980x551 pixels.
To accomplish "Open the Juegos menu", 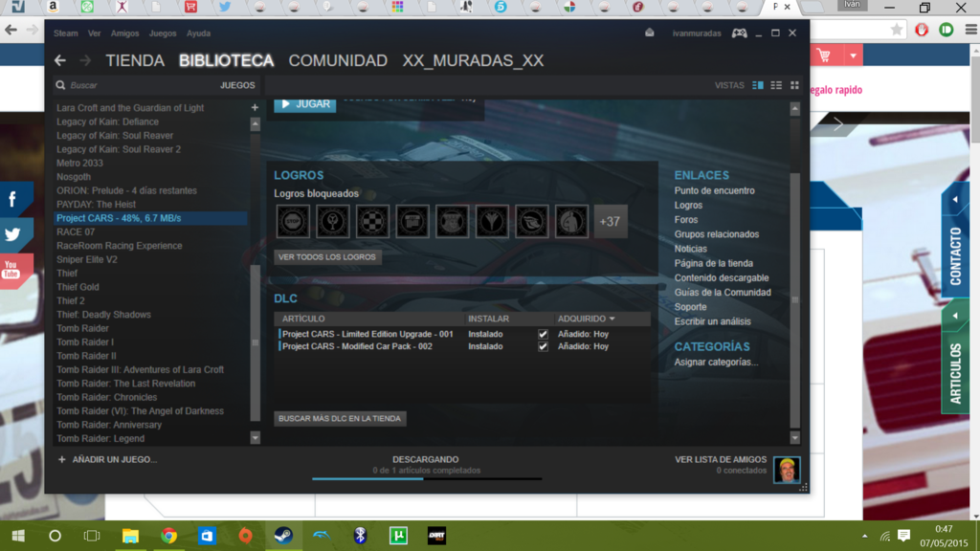I will coord(163,33).
